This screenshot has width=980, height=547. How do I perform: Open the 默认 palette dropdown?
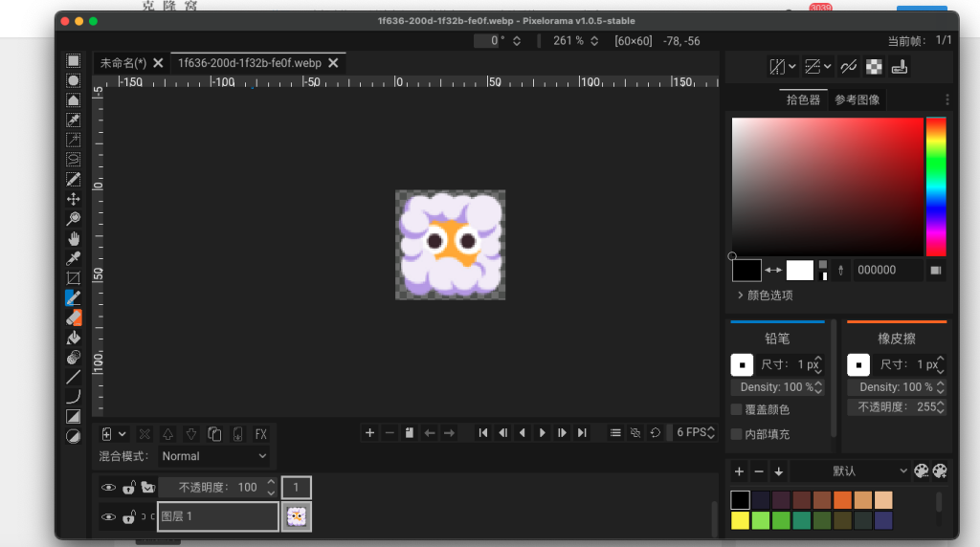point(850,471)
